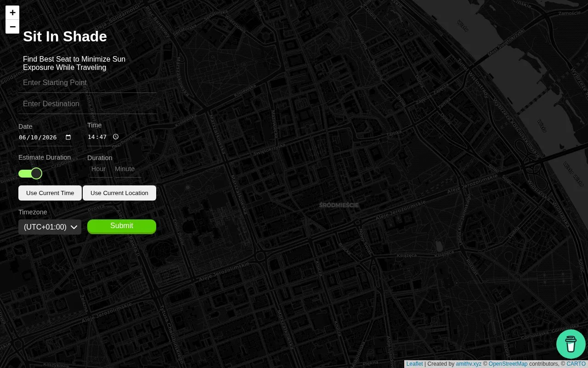Zoom out of the map

tap(12, 27)
